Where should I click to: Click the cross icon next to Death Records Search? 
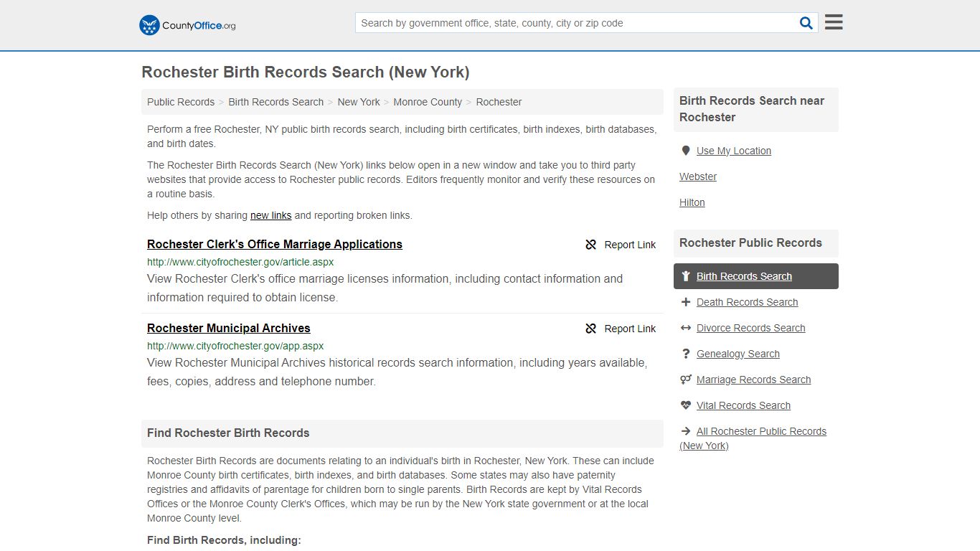(686, 302)
